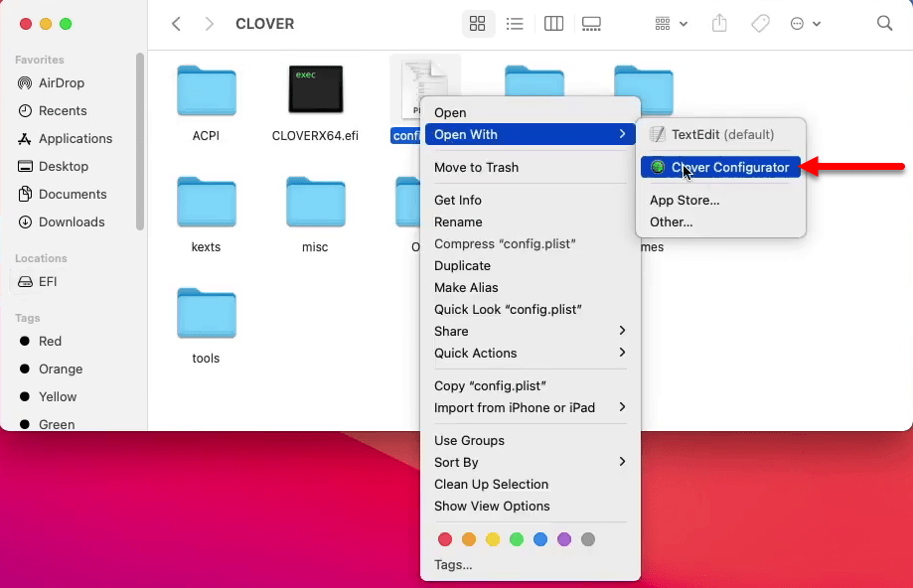913x588 pixels.
Task: Expand the Share submenu
Action: click(530, 332)
